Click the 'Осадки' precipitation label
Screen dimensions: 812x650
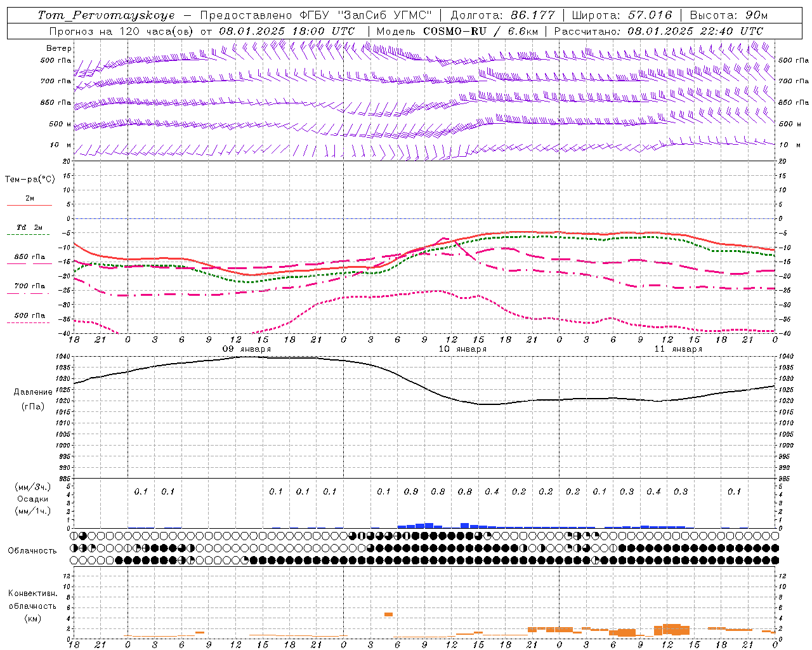pos(33,499)
